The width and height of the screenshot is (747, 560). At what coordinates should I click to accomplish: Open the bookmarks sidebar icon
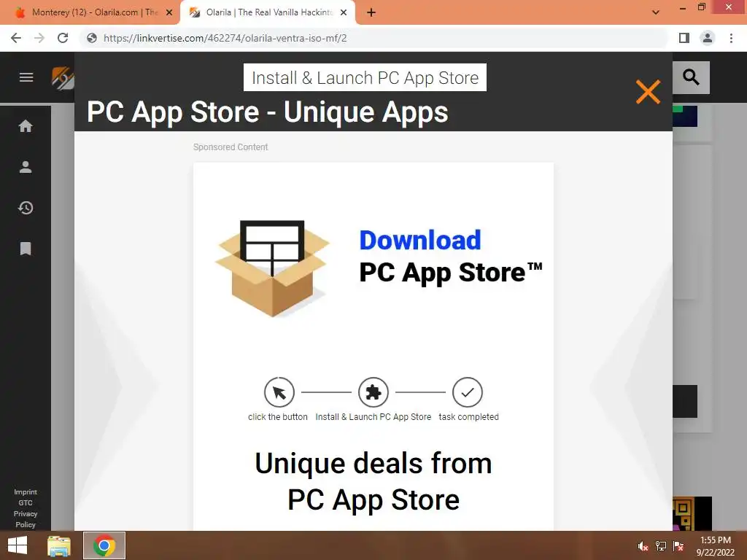pos(26,249)
